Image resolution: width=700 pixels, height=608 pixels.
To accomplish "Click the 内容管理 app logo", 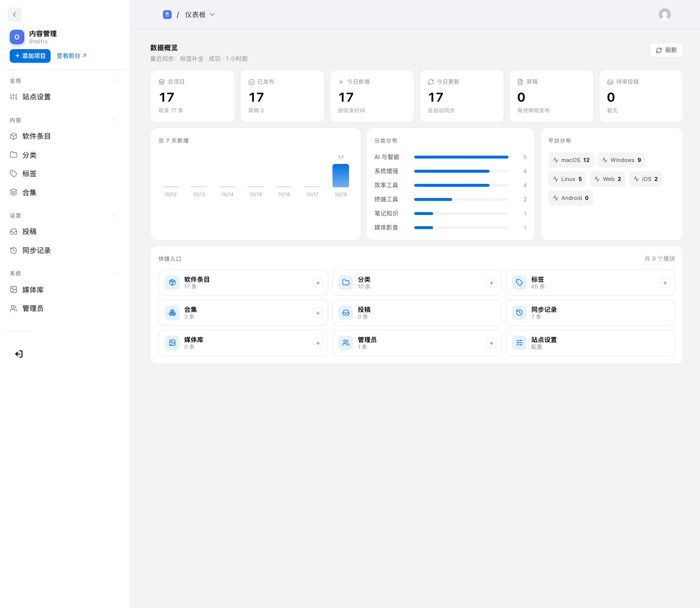I will tap(17, 37).
